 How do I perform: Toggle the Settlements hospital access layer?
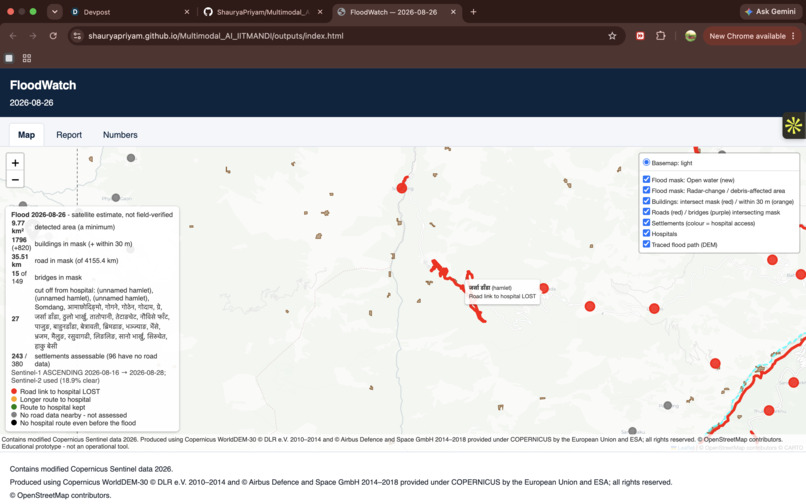[x=647, y=223]
